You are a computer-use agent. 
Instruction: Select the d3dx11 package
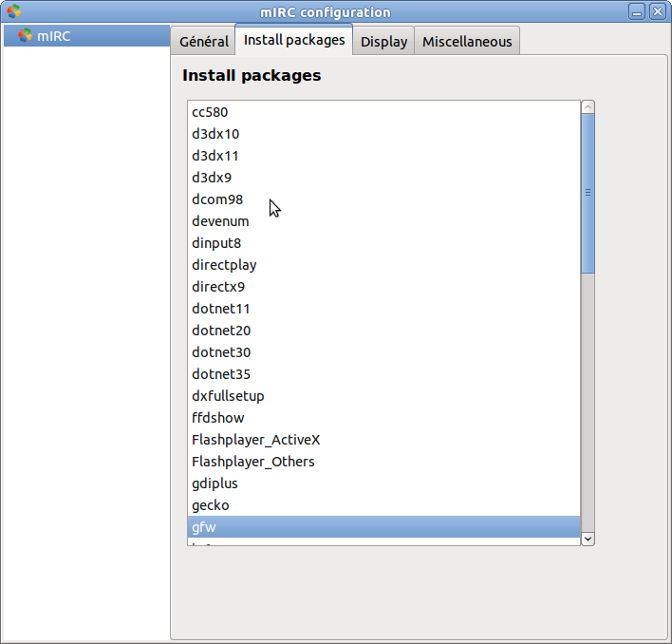pyautogui.click(x=383, y=156)
